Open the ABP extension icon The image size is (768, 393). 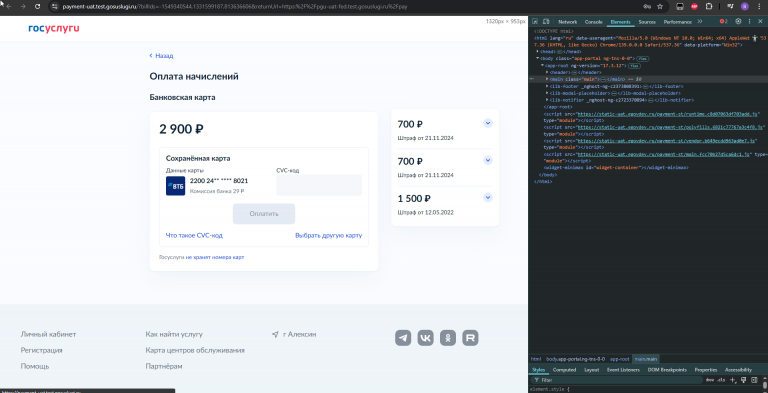694,6
